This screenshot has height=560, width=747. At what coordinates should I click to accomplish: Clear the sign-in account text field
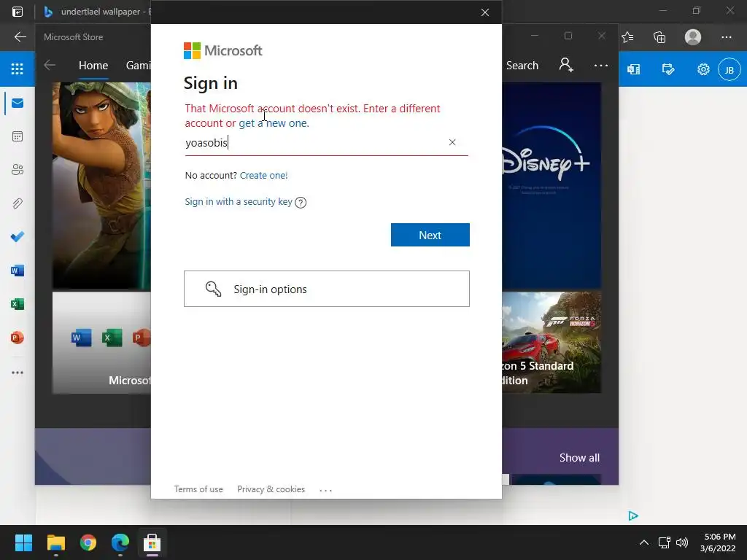[452, 142]
